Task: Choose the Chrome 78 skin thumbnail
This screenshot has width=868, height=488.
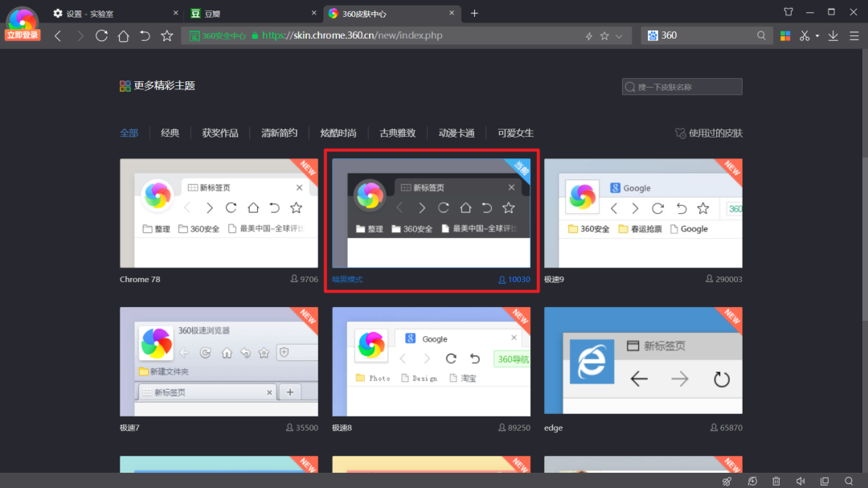Action: click(x=219, y=213)
